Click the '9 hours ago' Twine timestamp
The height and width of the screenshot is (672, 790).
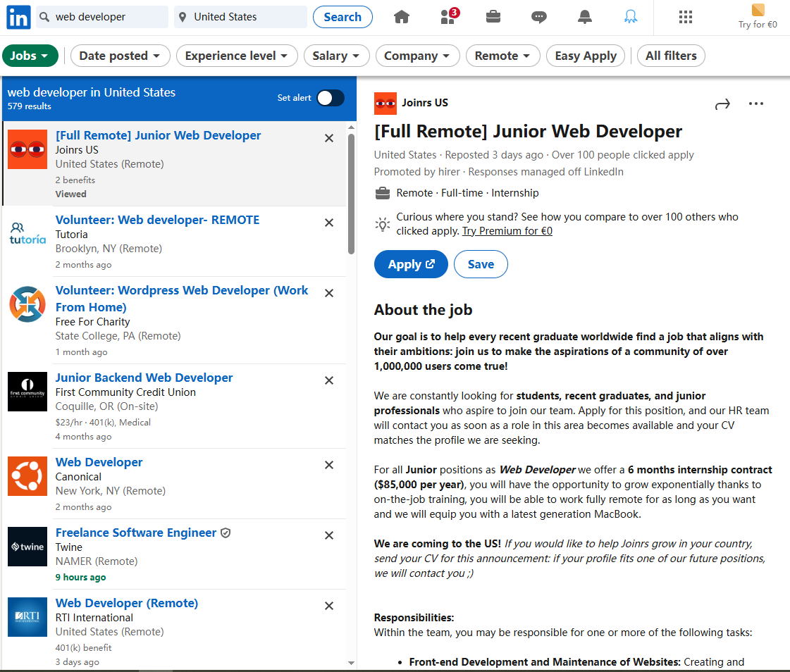(80, 578)
